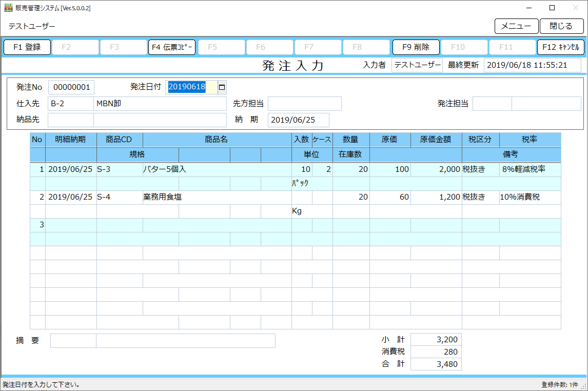Select the 仕入先 code field B-2

(x=70, y=104)
